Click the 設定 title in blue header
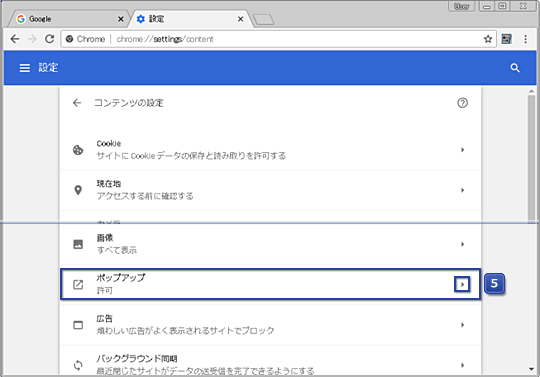 [x=48, y=67]
